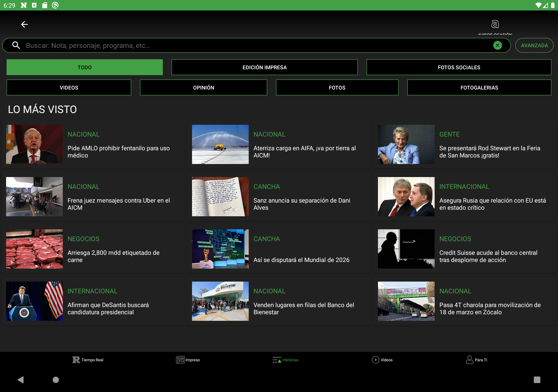
Task: Select the Opinión filter
Action: [203, 88]
